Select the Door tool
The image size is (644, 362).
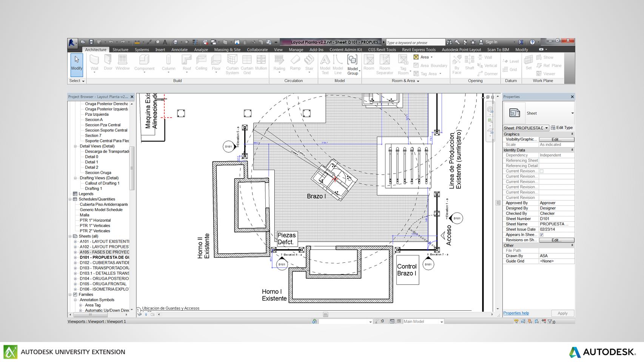[x=108, y=62]
